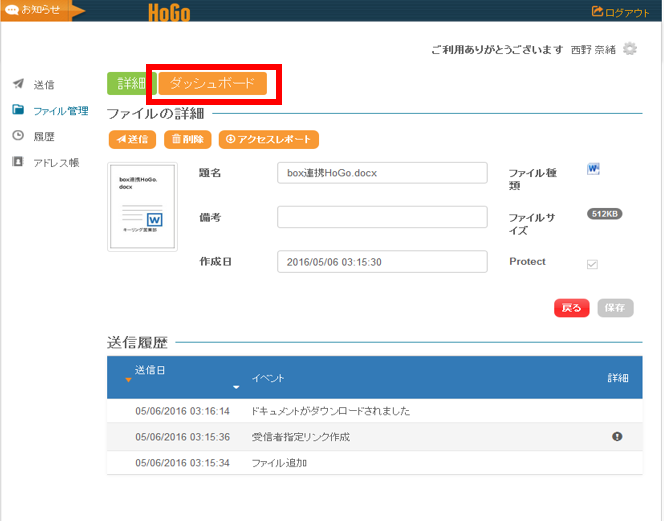Viewport: 664px width, 528px height.
Task: Open the アクセスレポート button
Action: click(268, 140)
